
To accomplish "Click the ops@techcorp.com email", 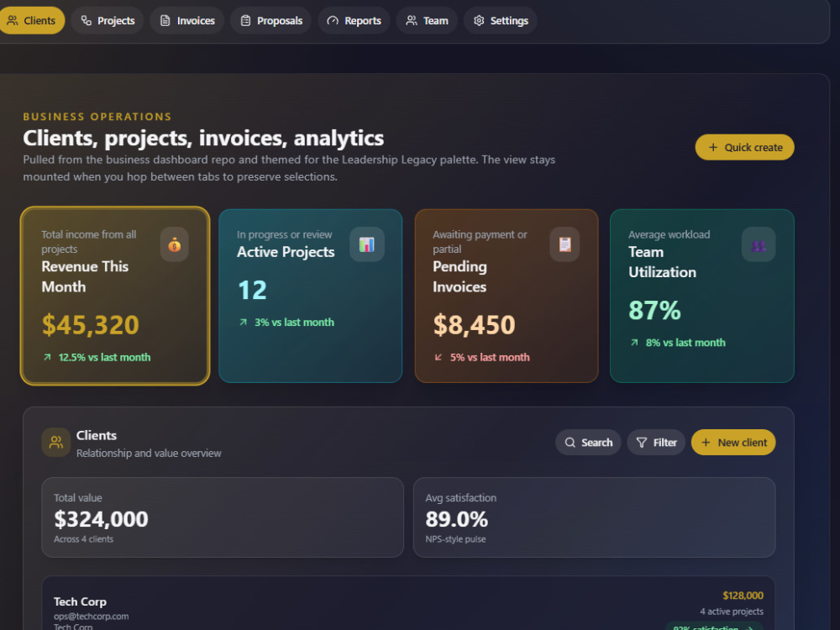I will click(91, 616).
